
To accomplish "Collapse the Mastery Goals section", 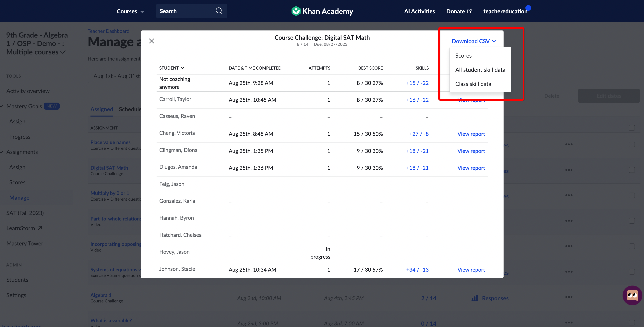I will tap(2, 106).
